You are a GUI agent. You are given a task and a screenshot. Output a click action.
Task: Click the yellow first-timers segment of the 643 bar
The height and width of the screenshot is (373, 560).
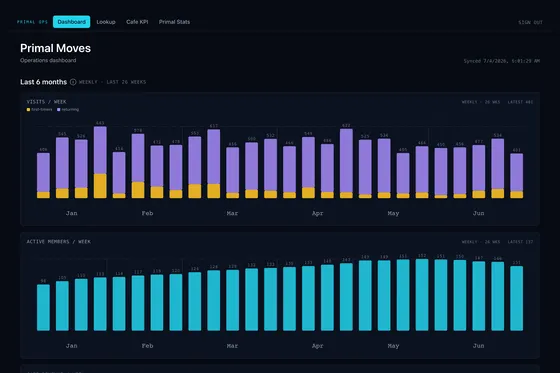[100, 186]
